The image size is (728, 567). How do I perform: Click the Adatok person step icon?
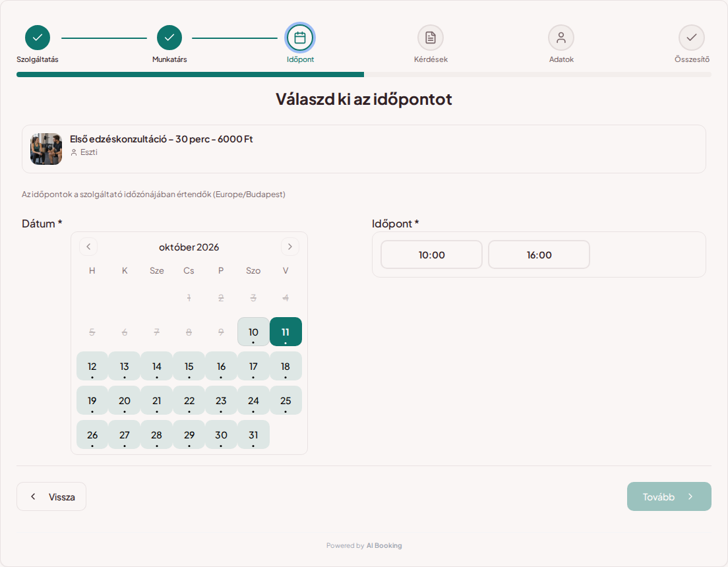click(x=561, y=38)
